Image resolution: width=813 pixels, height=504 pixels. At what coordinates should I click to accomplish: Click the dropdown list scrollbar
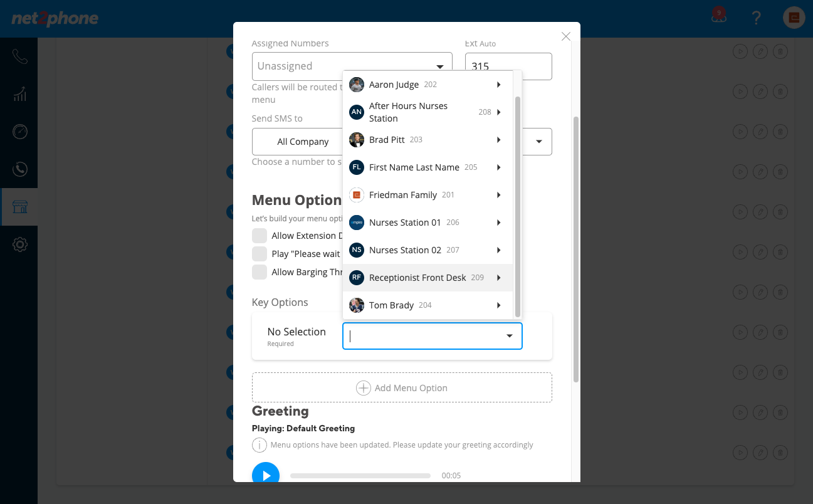pos(518,207)
